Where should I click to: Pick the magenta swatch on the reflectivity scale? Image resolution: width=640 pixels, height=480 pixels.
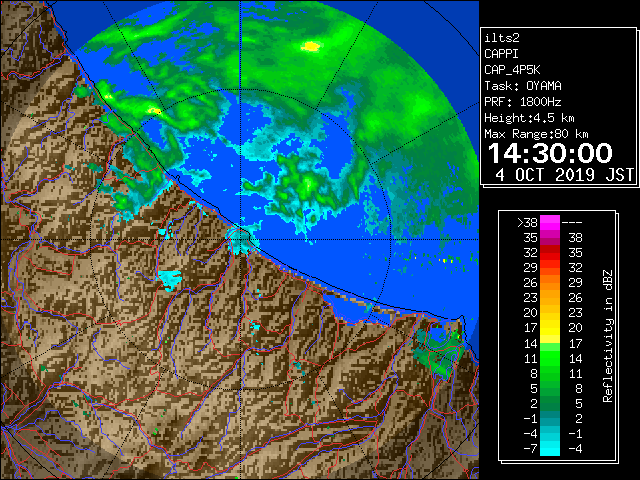click(x=550, y=223)
